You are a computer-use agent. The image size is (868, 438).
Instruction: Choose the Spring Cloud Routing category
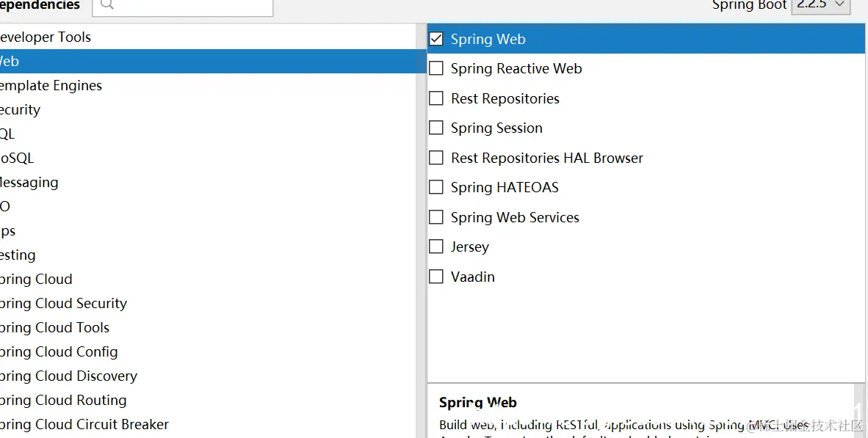[209, 400]
